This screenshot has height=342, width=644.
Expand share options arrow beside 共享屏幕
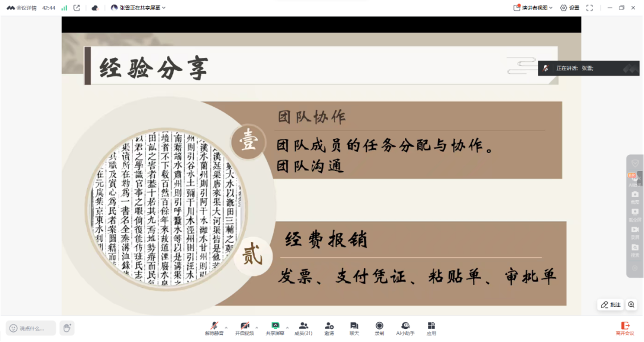(287, 328)
